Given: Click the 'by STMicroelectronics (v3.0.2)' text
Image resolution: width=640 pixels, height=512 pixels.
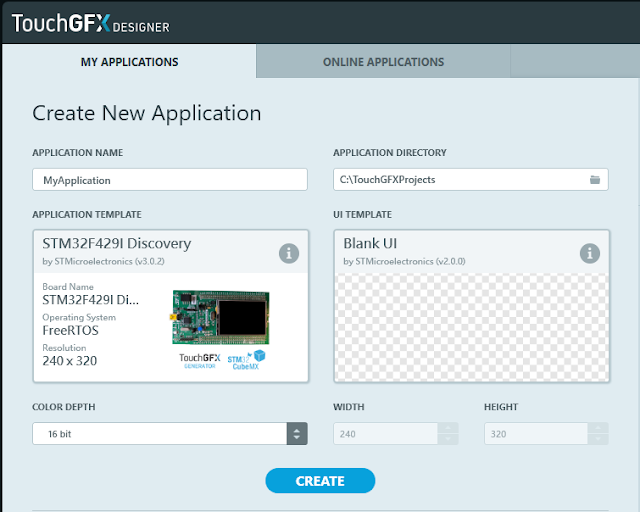Looking at the screenshot, I should 103,261.
